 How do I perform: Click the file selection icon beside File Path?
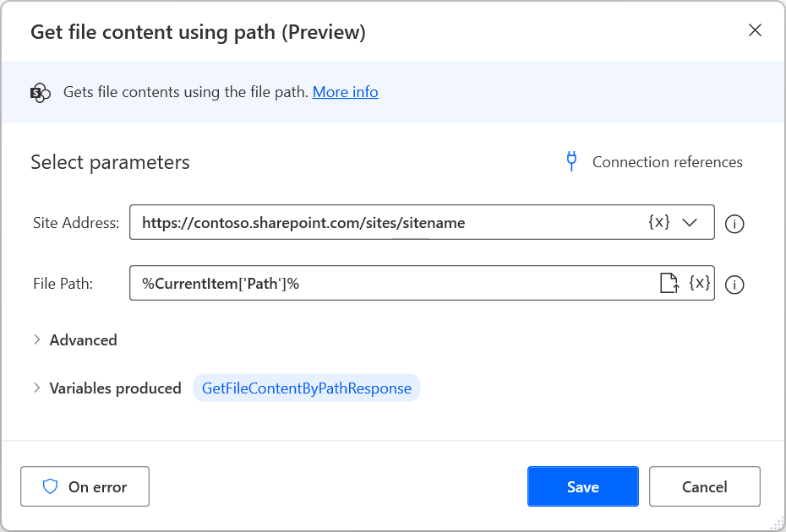(x=671, y=283)
